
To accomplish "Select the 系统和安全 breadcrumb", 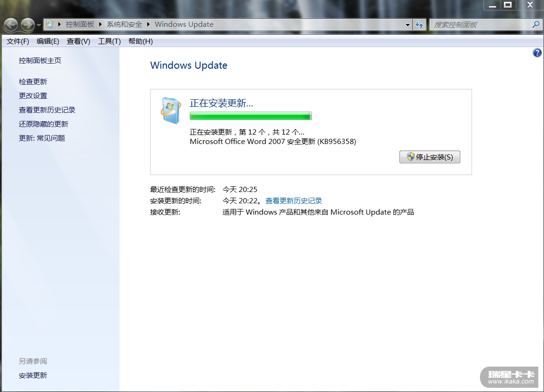I will point(124,24).
